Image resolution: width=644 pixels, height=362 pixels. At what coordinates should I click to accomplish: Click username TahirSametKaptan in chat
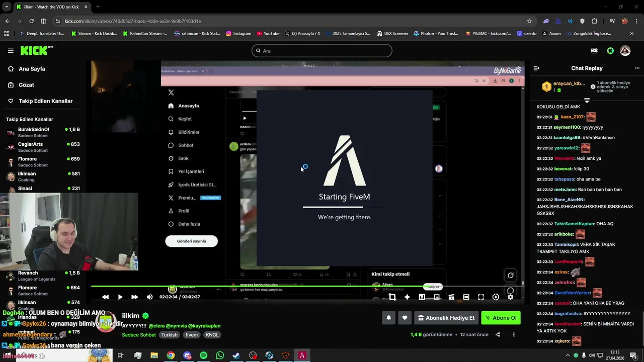[574, 224]
